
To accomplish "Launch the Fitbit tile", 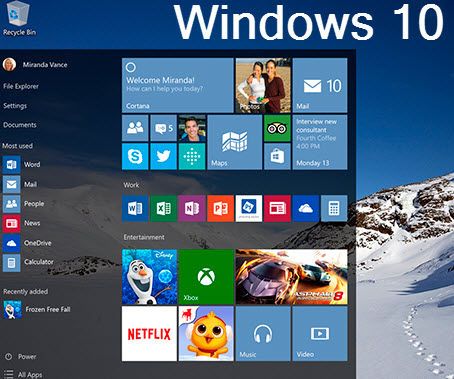I will [192, 156].
